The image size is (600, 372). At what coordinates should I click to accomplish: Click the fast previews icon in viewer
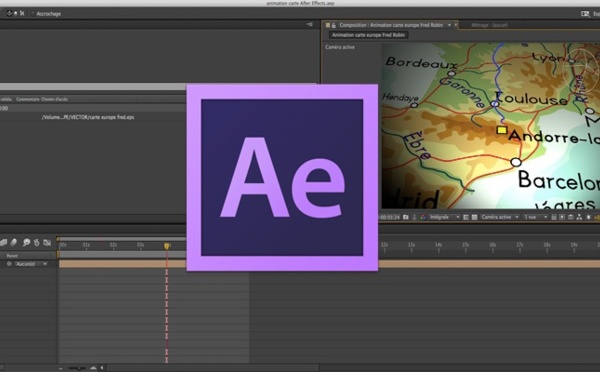pos(562,217)
